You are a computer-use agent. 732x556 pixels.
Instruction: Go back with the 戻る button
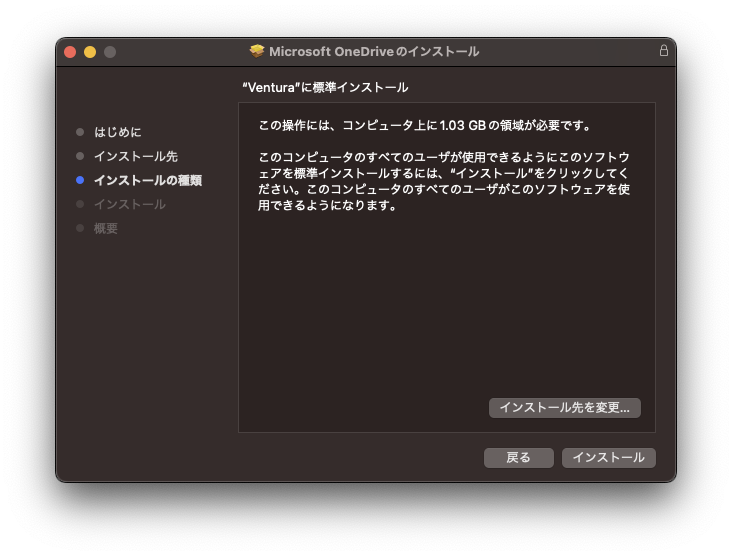(519, 457)
